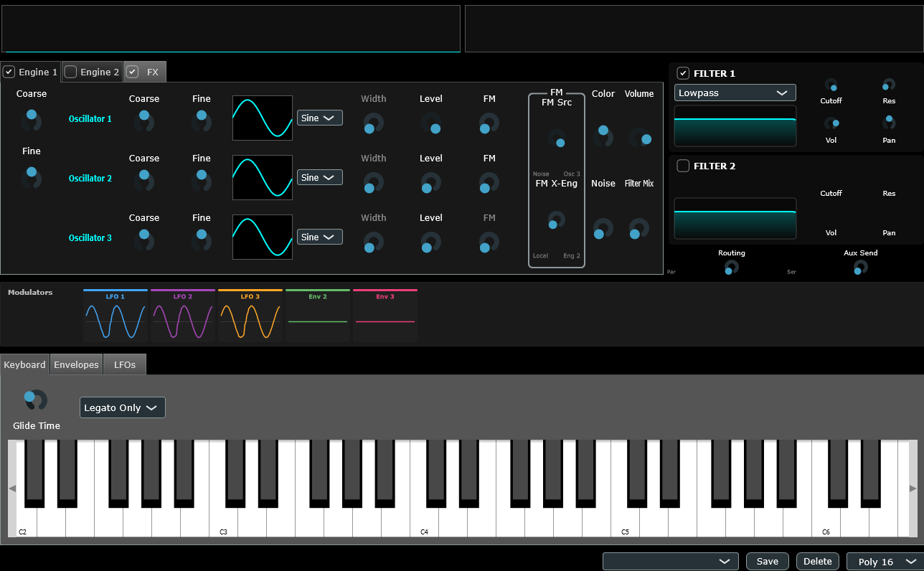This screenshot has width=924, height=571.
Task: Click the Color knob
Action: click(603, 135)
